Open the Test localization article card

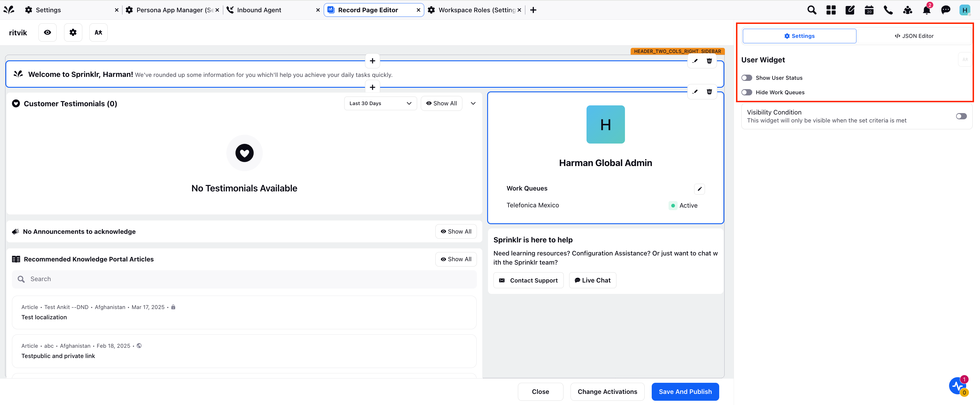244,312
